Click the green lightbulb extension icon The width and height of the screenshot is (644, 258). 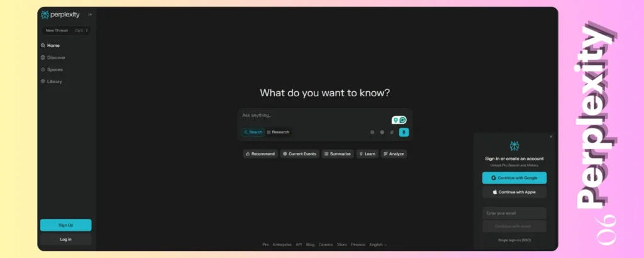[x=395, y=120]
